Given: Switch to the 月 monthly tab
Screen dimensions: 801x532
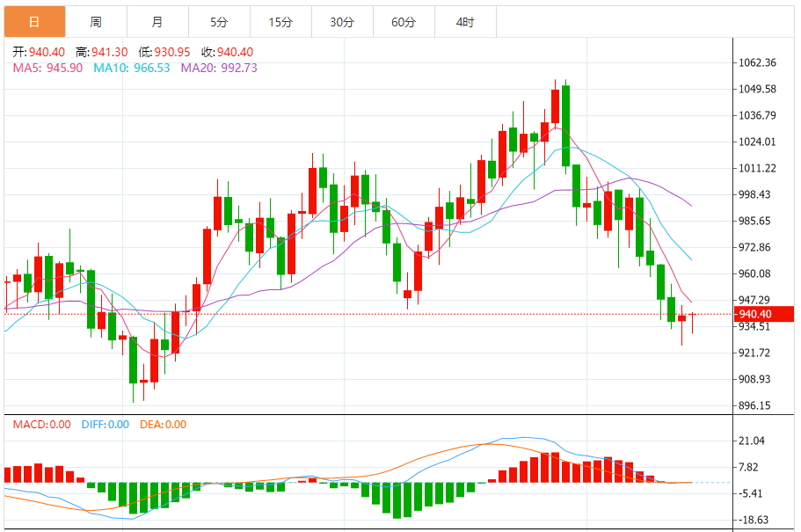Looking at the screenshot, I should (157, 22).
